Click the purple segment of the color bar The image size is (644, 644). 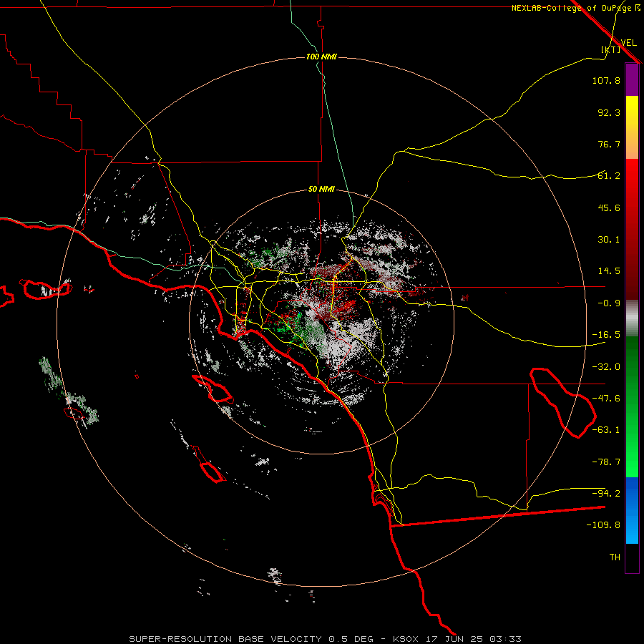[632, 79]
